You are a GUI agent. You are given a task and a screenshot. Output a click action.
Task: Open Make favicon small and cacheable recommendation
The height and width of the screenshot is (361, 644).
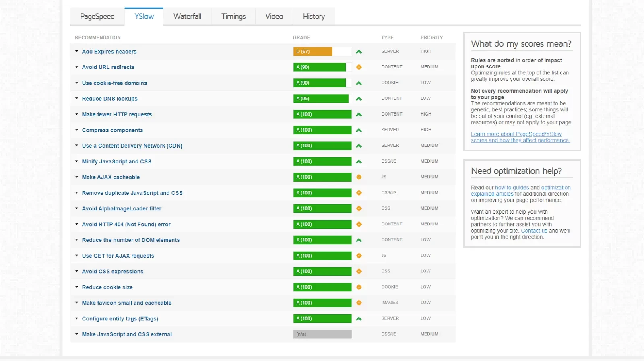tap(127, 303)
